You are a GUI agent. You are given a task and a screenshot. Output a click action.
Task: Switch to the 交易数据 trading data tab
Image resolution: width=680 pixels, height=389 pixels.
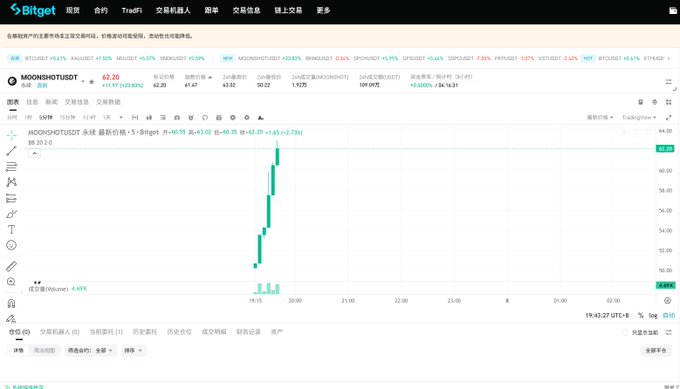point(108,102)
